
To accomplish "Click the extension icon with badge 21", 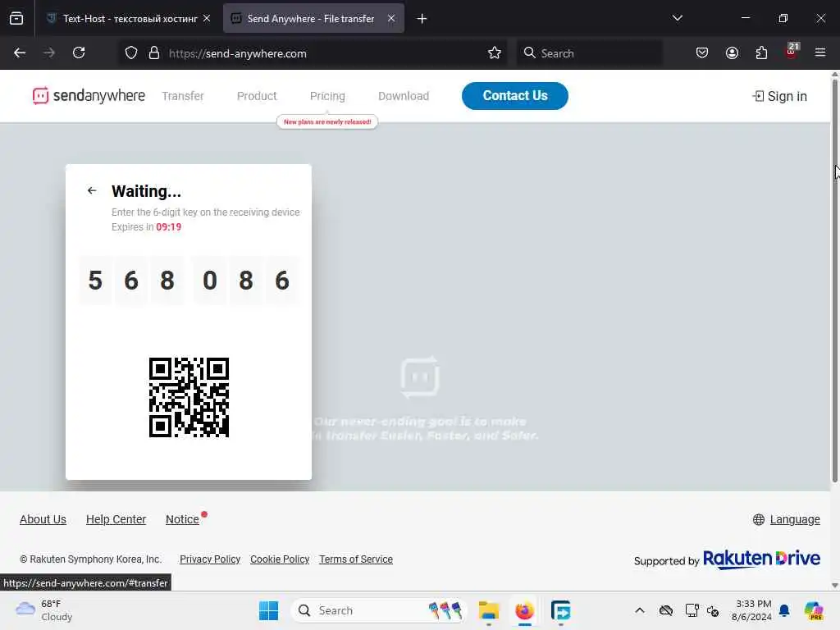I will pos(792,52).
